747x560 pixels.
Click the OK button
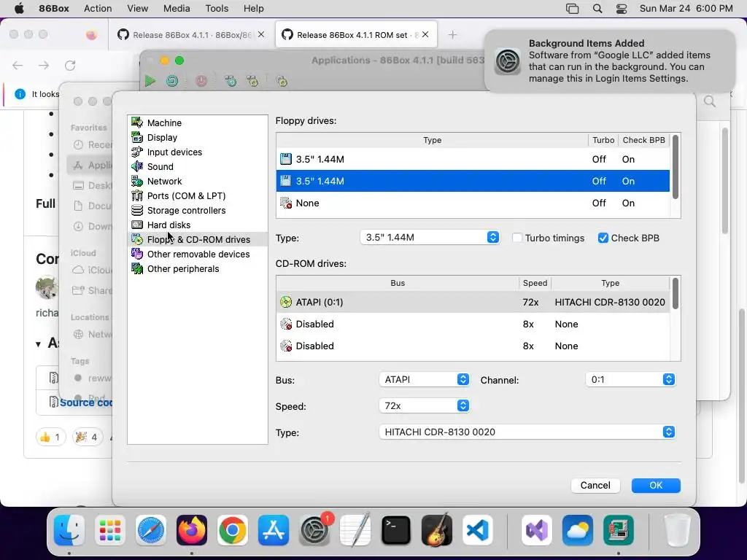click(x=656, y=485)
